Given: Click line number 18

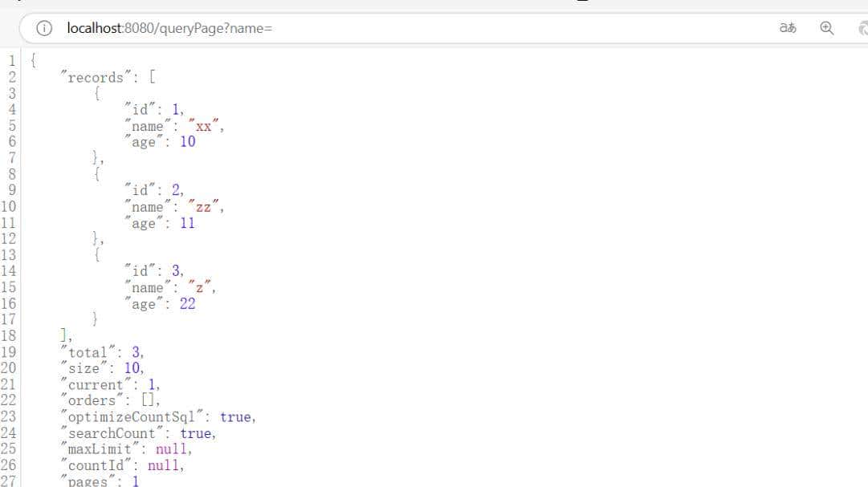Looking at the screenshot, I should 8,336.
